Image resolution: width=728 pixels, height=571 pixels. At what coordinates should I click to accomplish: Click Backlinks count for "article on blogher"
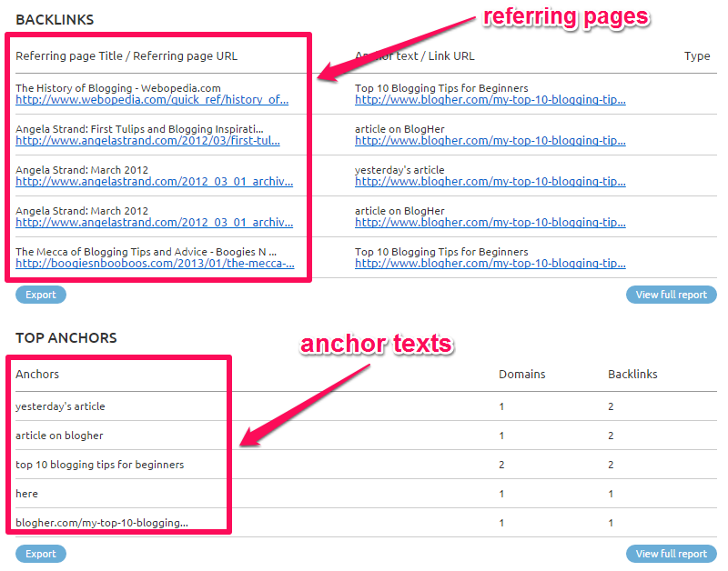tap(611, 436)
